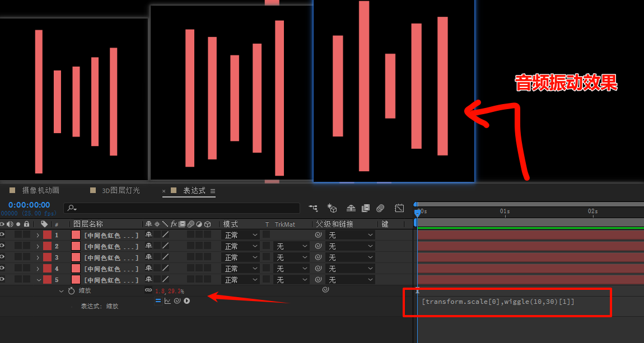Collapse the 缩放 property group
Viewport: 644px width, 343px height.
(61, 291)
